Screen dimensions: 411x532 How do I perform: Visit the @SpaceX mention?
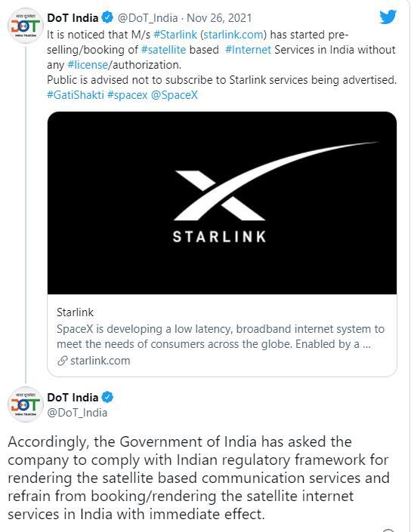pos(174,95)
